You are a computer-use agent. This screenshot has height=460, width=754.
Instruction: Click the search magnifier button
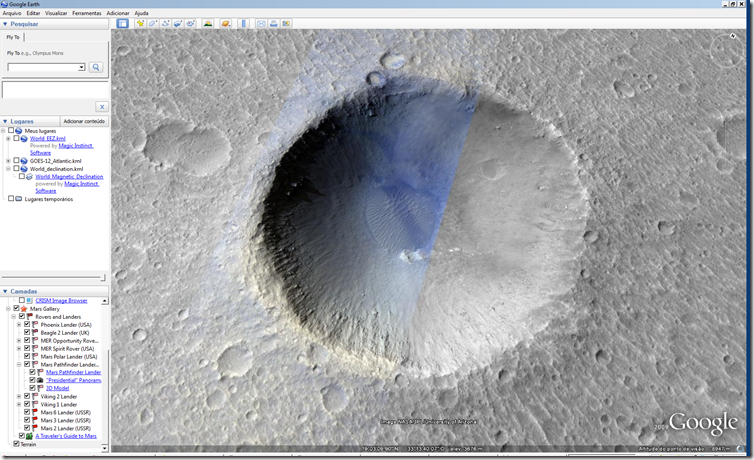tap(96, 67)
